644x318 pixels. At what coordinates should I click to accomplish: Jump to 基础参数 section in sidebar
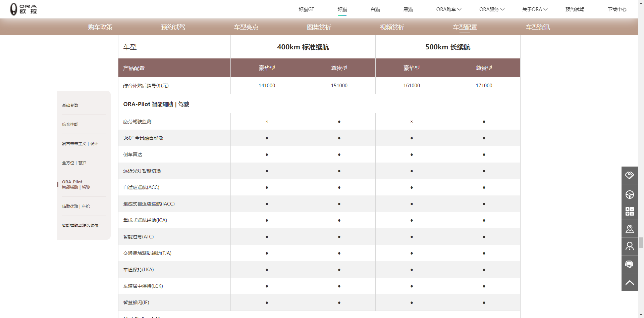click(x=70, y=105)
